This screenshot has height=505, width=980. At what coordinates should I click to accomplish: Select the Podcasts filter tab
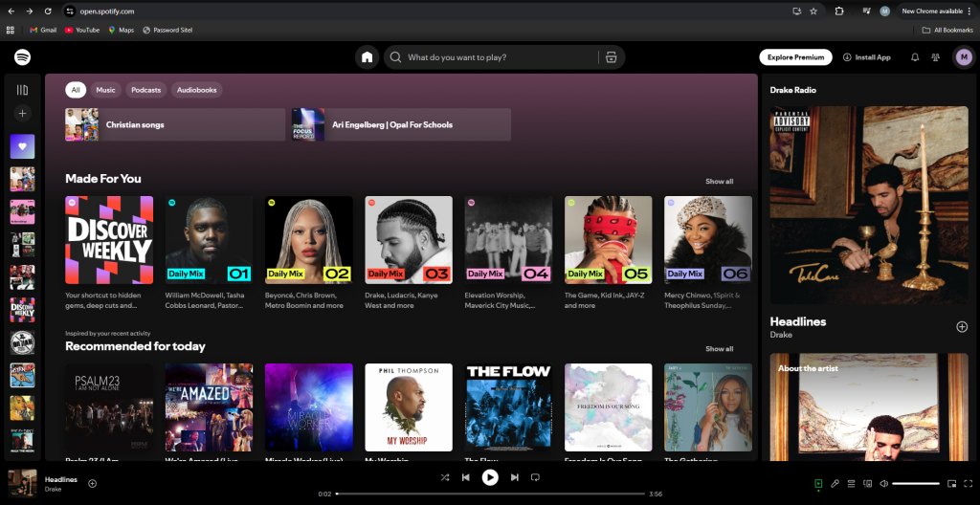146,90
